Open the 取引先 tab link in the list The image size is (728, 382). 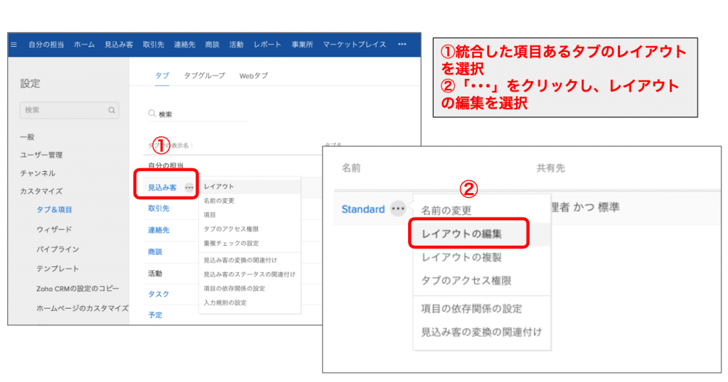pos(158,208)
